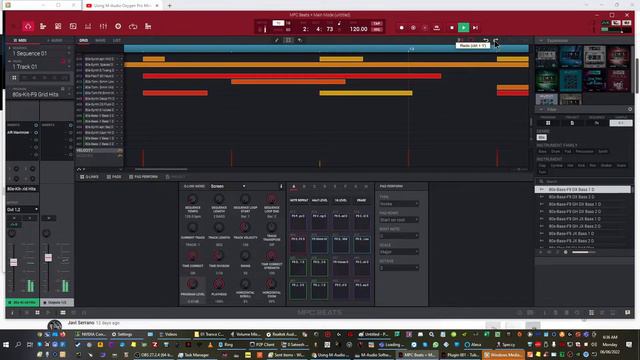Viewport: 640px width, 360px height.
Task: Click the Windows Start button
Action: pyautogui.click(x=6, y=345)
